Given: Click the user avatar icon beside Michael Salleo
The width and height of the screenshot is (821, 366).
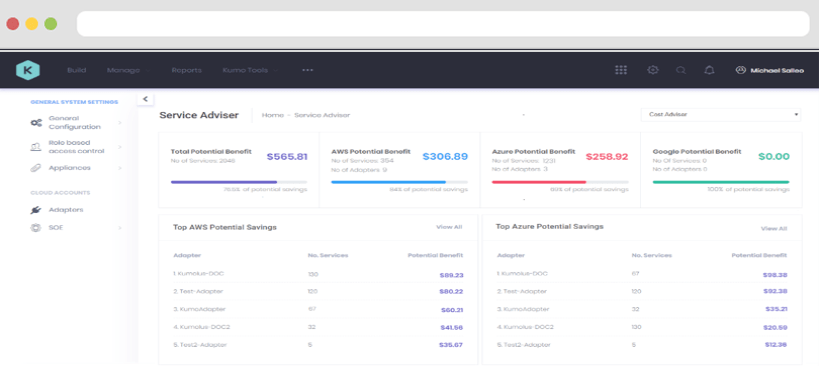Looking at the screenshot, I should 740,70.
